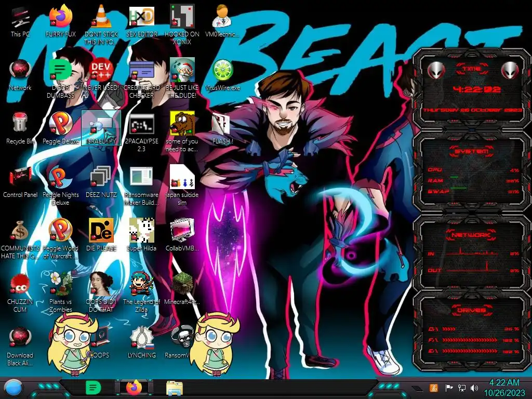The height and width of the screenshot is (399, 532).
Task: Select the Peggle World of Warcraft shortcut
Action: click(60, 239)
